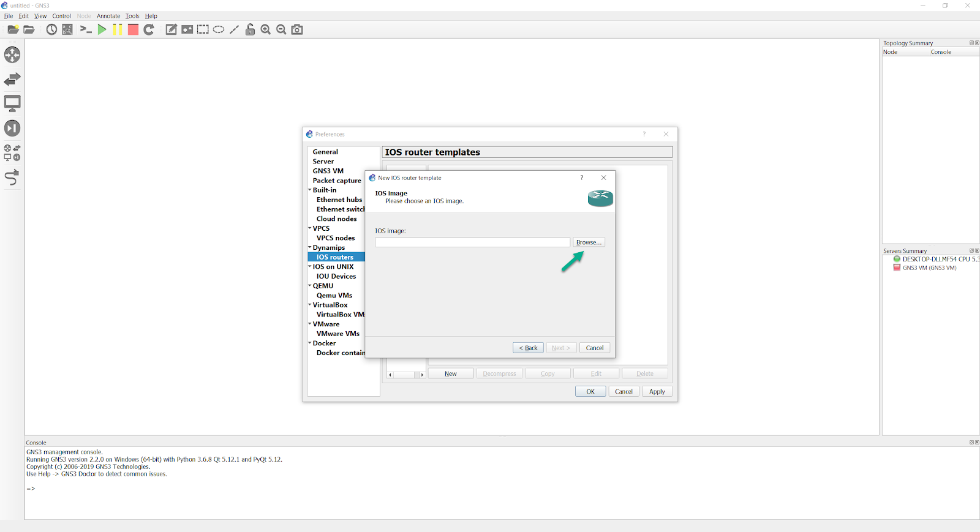
Task: Select Ethernet hubs entry
Action: point(339,200)
